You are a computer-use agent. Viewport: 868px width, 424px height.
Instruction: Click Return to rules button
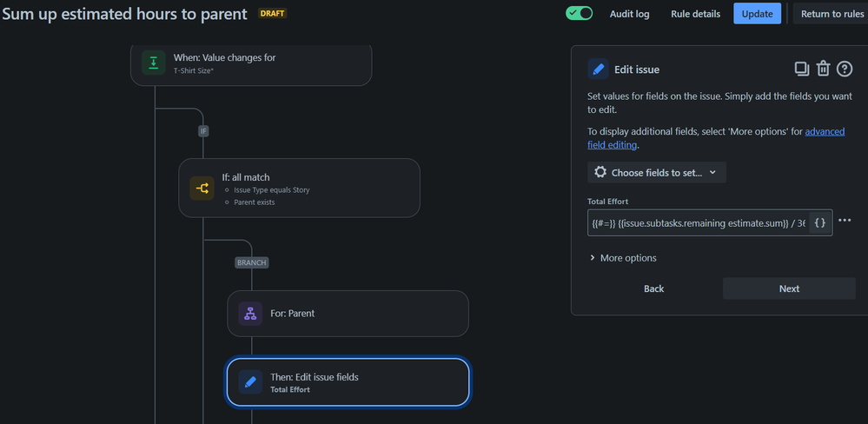coord(832,14)
